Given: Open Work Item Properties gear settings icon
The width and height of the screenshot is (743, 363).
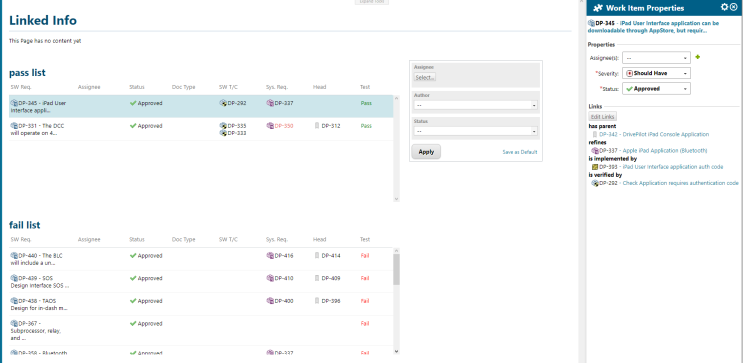Looking at the screenshot, I should point(725,7).
